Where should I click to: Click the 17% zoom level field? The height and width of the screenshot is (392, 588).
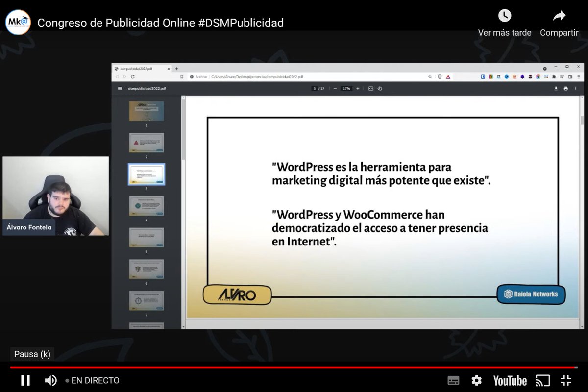tap(346, 89)
